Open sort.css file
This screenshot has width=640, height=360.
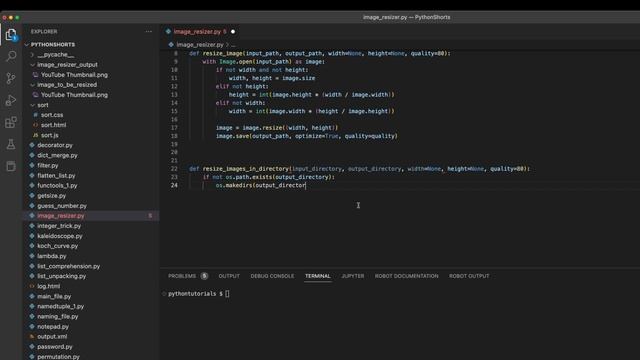pyautogui.click(x=52, y=115)
